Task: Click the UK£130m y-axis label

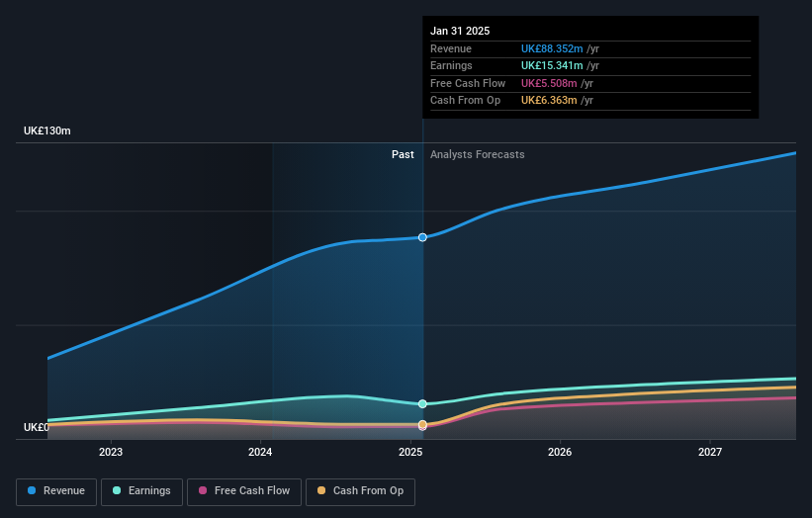Action: coord(47,130)
